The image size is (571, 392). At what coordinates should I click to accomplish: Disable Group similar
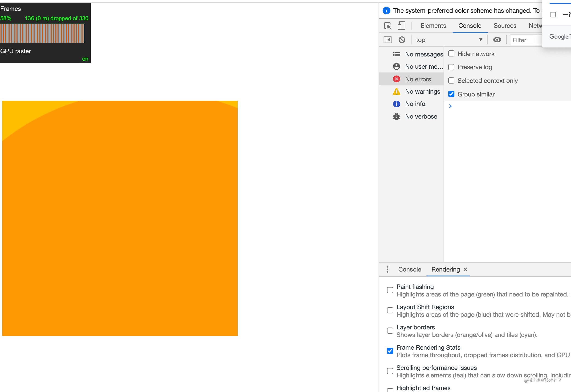pos(451,94)
